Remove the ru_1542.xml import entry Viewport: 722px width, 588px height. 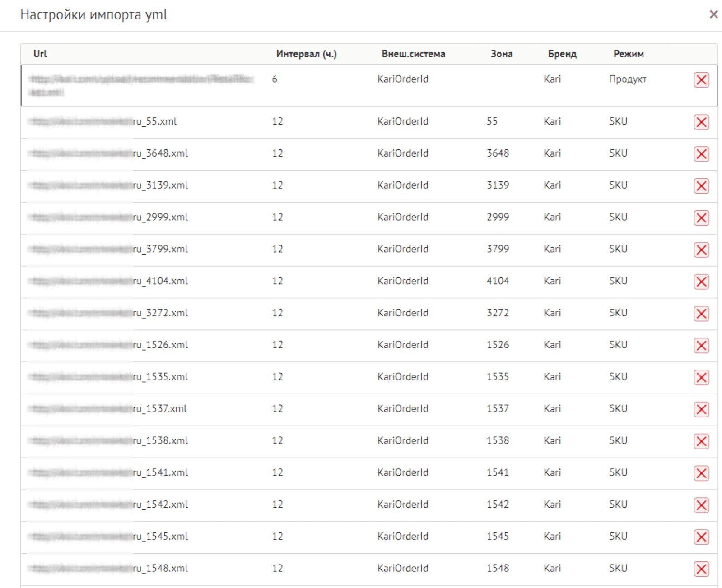pos(701,505)
